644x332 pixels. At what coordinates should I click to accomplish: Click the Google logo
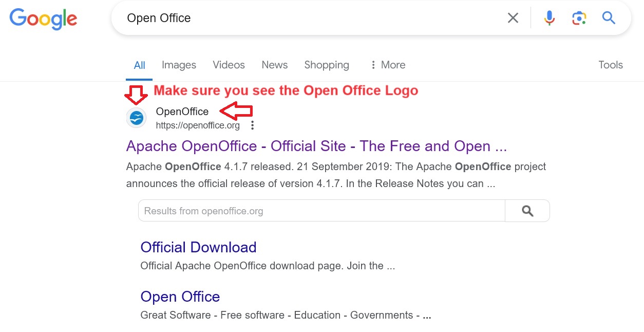pyautogui.click(x=43, y=19)
